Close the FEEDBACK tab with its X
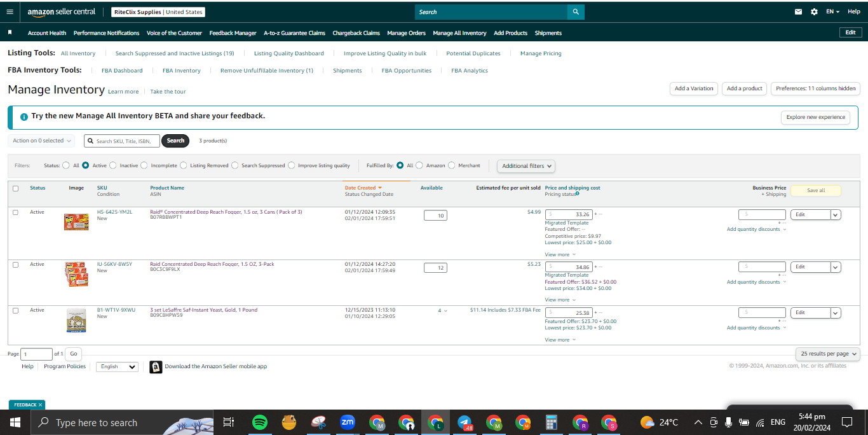Screen dimensions: 868x435 [40, 404]
